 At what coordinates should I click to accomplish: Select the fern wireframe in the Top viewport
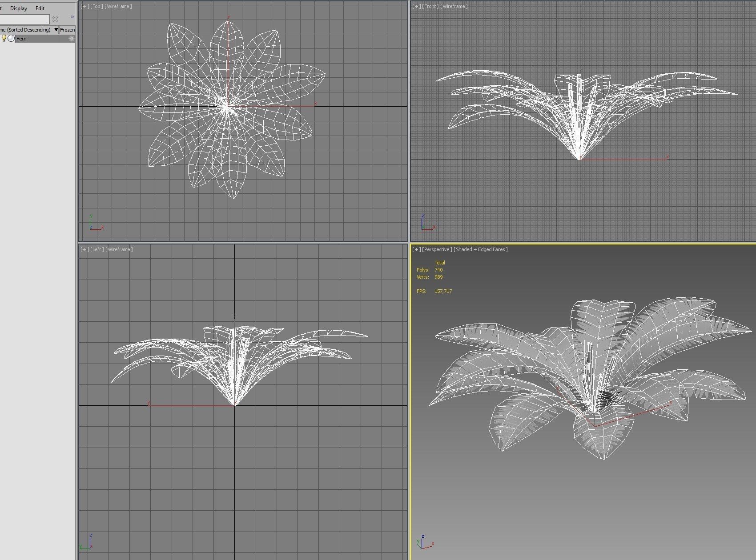[x=227, y=107]
